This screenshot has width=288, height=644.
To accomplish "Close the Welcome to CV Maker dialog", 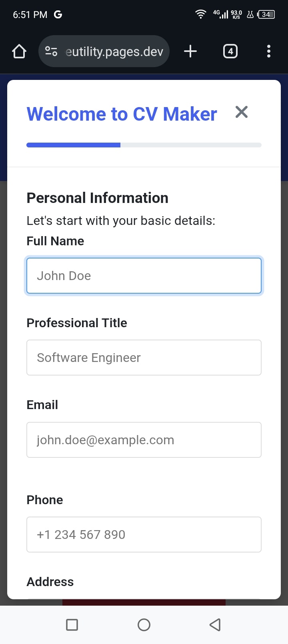I will point(242,112).
